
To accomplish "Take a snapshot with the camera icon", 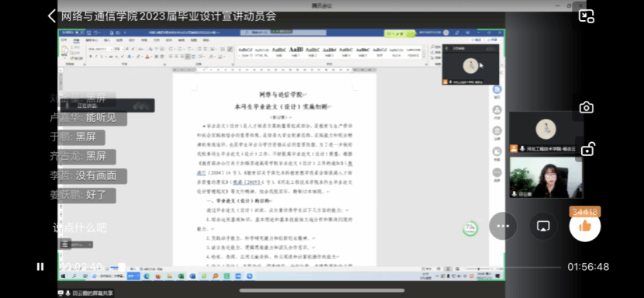I will pyautogui.click(x=586, y=108).
